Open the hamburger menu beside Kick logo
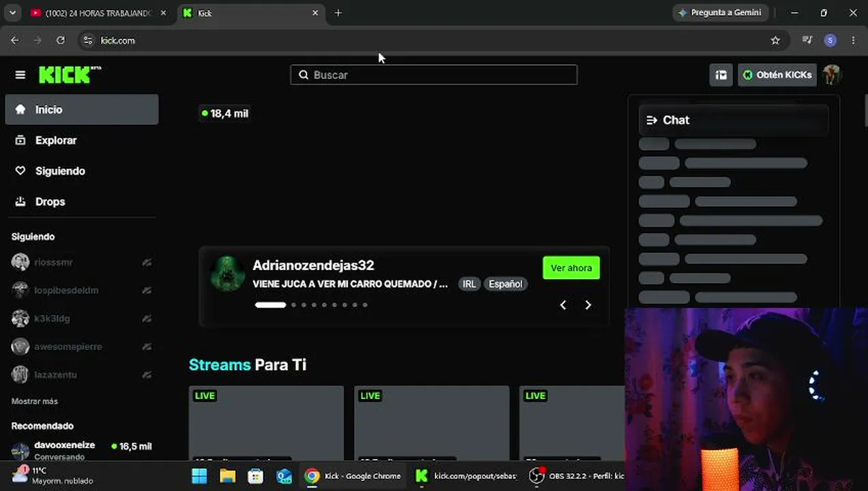 point(20,75)
